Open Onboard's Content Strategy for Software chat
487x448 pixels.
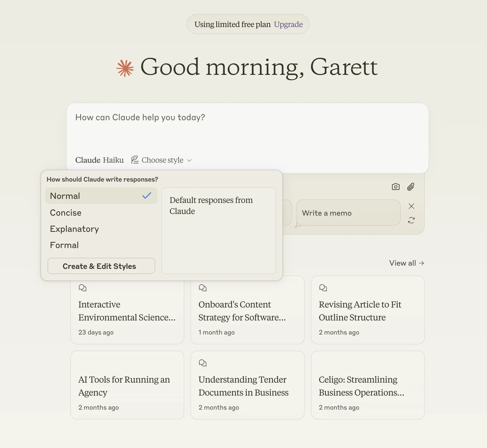point(247,310)
